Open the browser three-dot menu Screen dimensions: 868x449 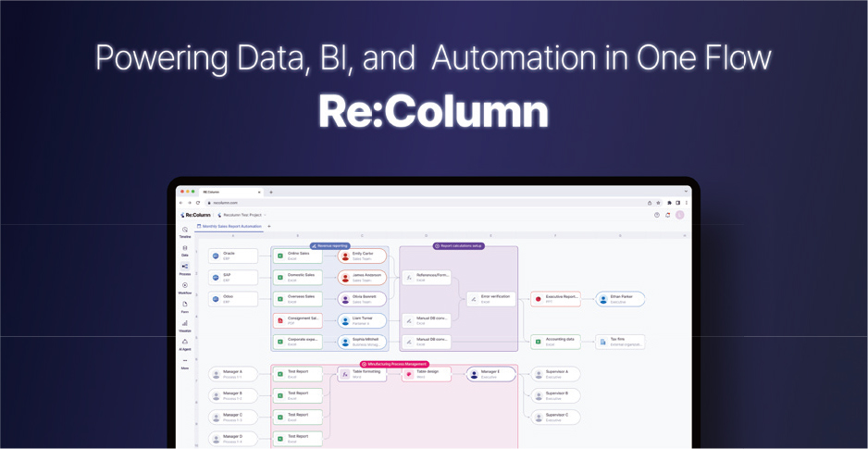click(x=686, y=203)
